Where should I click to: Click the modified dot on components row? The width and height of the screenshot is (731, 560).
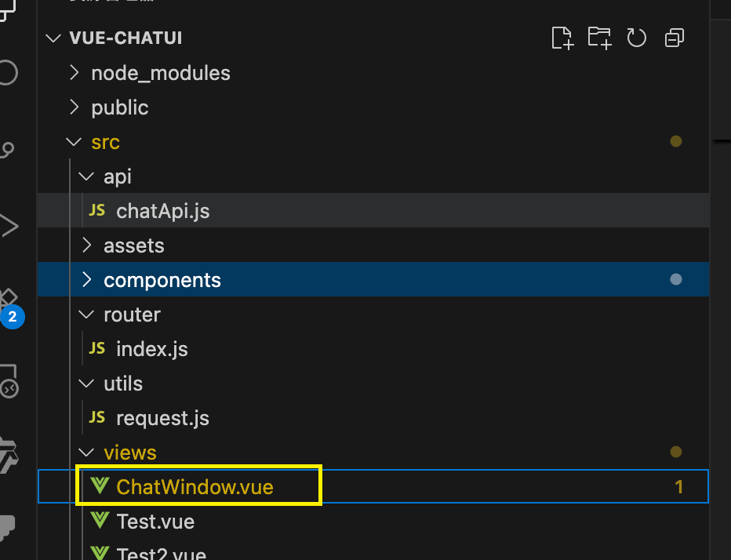(676, 279)
